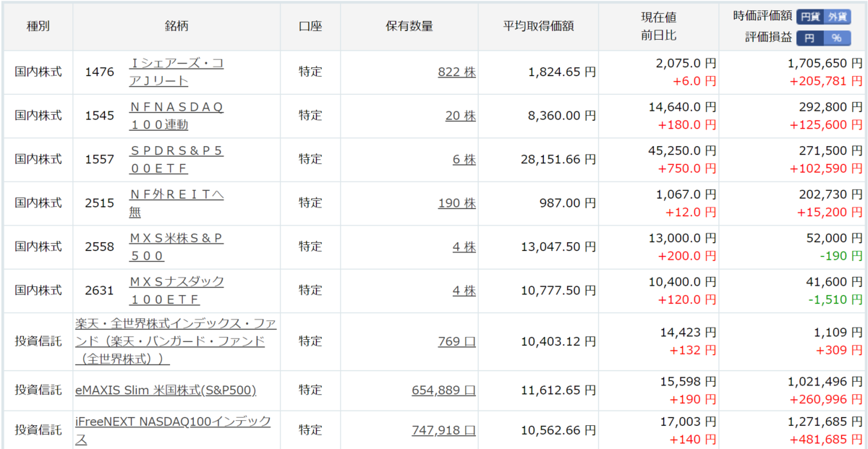Toggle valuation to 円貨 (yen)
Screen dimensions: 868x449
tap(811, 17)
